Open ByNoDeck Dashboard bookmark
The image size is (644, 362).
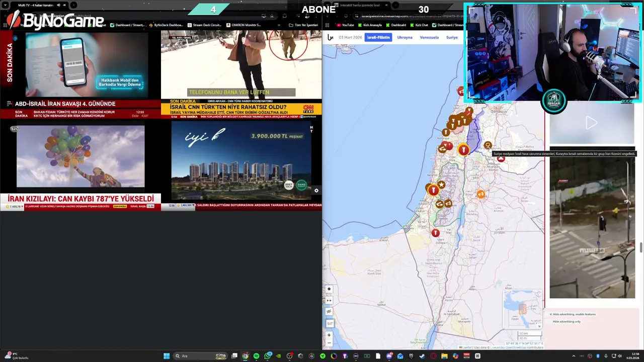click(x=166, y=25)
